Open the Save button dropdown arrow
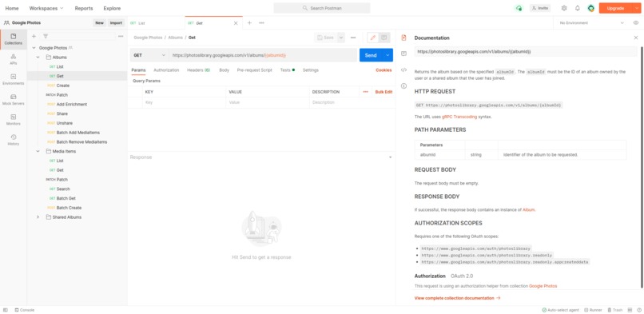Image resolution: width=644 pixels, height=314 pixels. coord(341,38)
